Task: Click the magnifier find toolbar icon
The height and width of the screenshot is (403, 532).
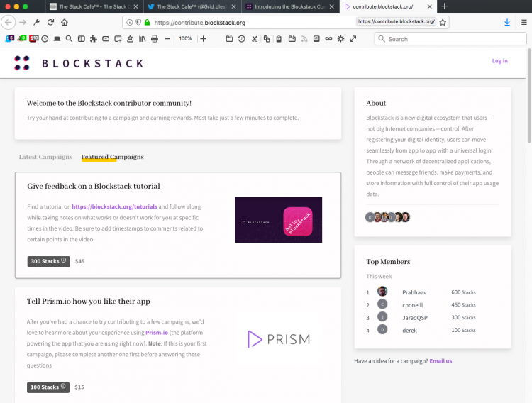Action: pos(69,39)
